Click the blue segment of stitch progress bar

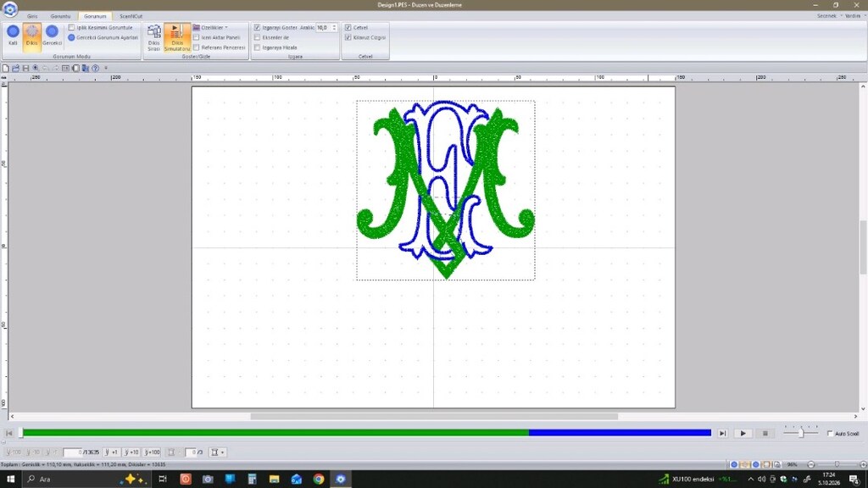[x=620, y=433]
